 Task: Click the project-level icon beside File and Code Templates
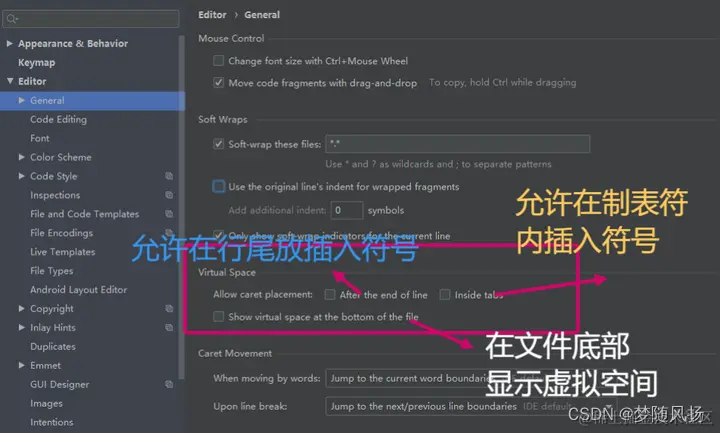coord(169,214)
